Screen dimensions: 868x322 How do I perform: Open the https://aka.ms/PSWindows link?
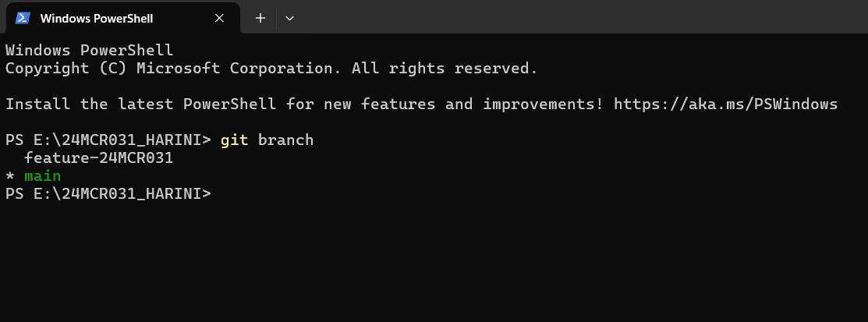(x=726, y=104)
